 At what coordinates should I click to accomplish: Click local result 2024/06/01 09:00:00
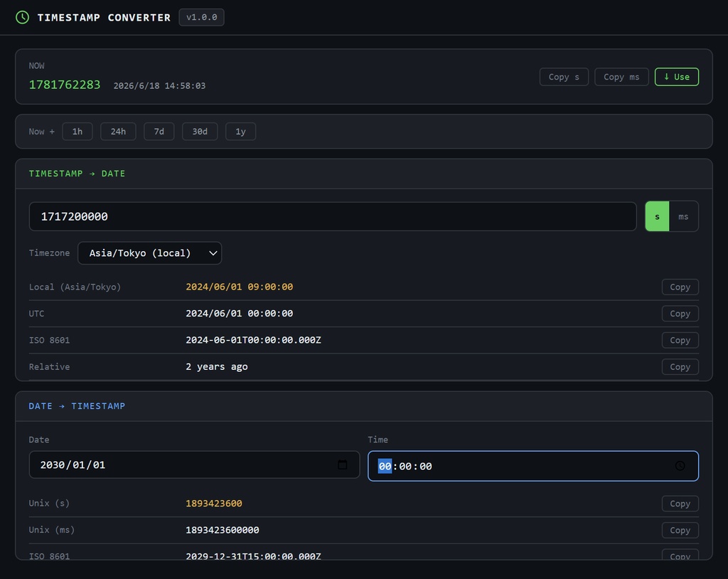point(239,287)
